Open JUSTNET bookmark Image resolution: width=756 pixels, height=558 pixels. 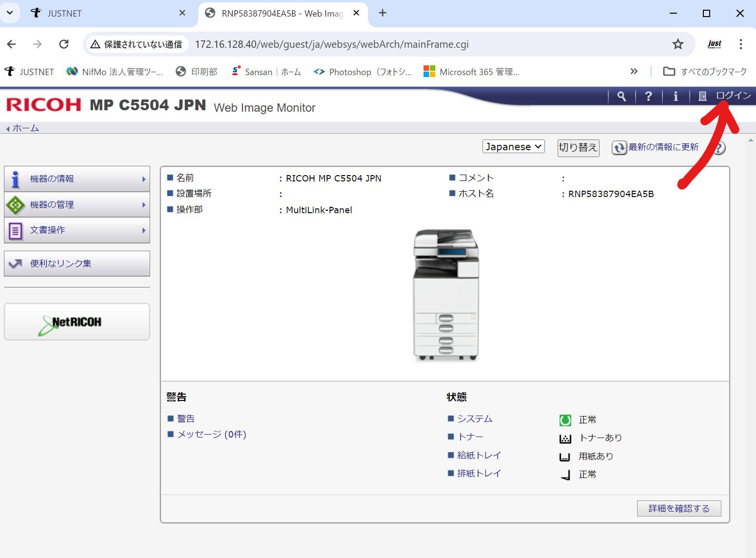click(x=30, y=72)
